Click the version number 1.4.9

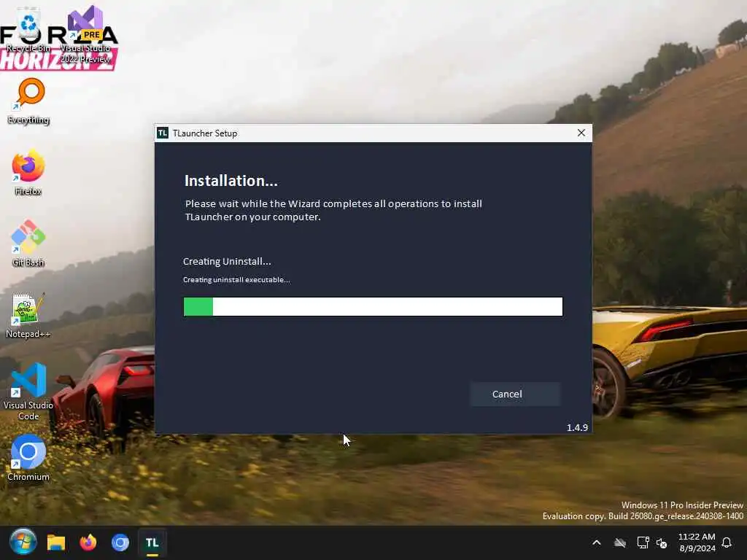578,427
